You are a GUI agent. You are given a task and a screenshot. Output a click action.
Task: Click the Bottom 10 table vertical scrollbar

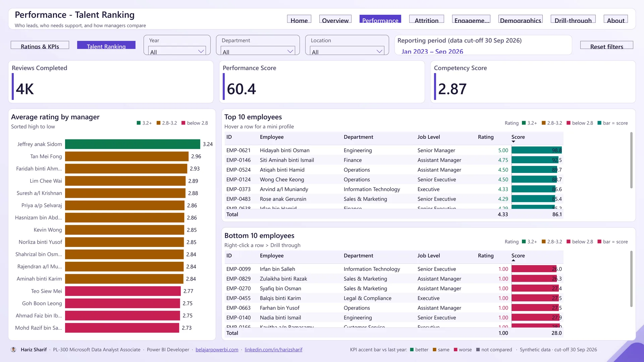(631, 279)
